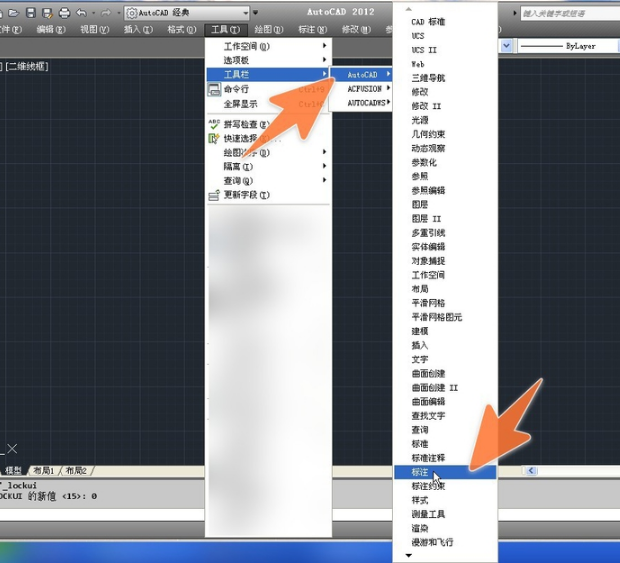Click the 命令行 command line icon
The height and width of the screenshot is (563, 620).
214,89
